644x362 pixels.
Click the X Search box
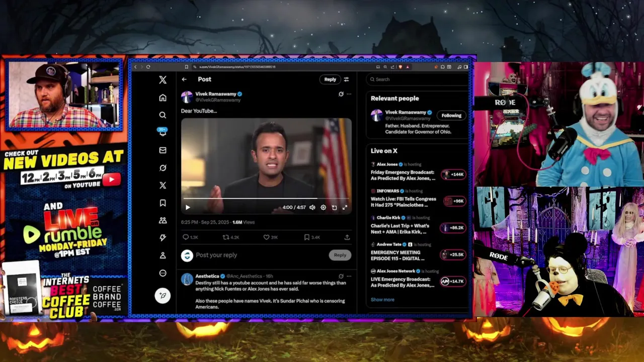pos(417,79)
